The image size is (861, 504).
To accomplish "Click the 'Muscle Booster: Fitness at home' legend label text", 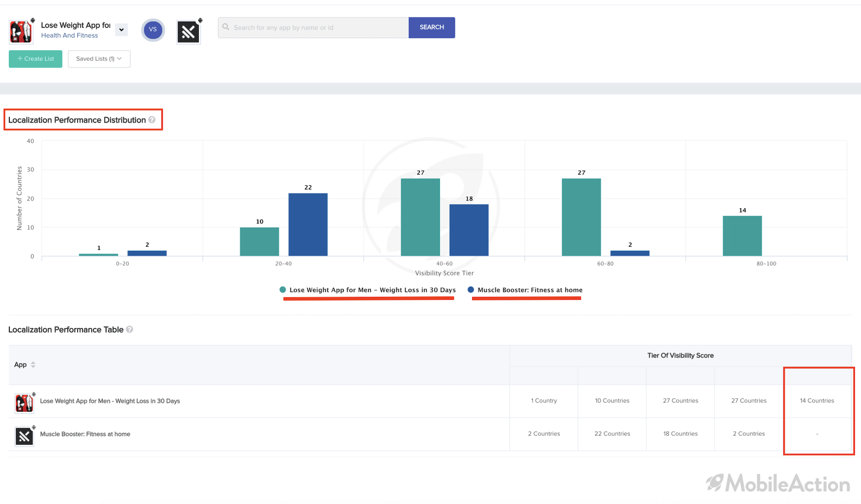I will tap(530, 290).
